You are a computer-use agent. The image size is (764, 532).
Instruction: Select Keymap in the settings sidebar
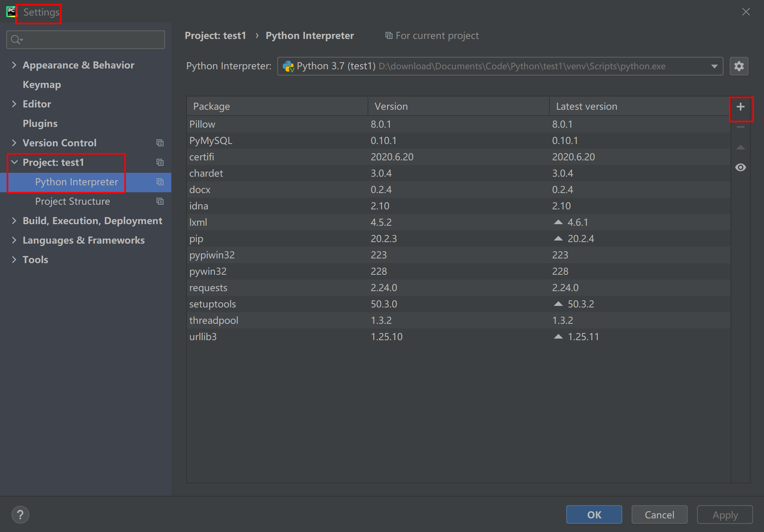42,84
